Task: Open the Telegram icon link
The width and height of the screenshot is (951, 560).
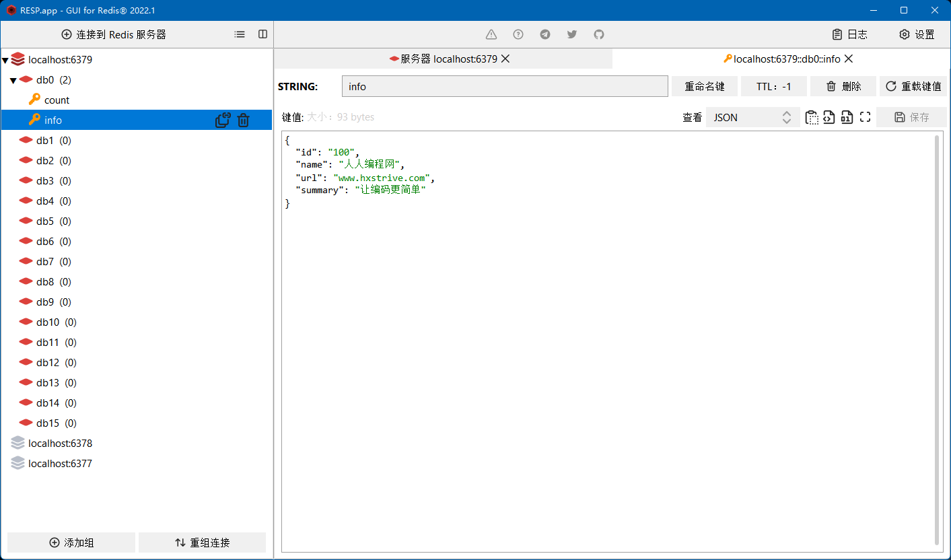Action: click(545, 34)
